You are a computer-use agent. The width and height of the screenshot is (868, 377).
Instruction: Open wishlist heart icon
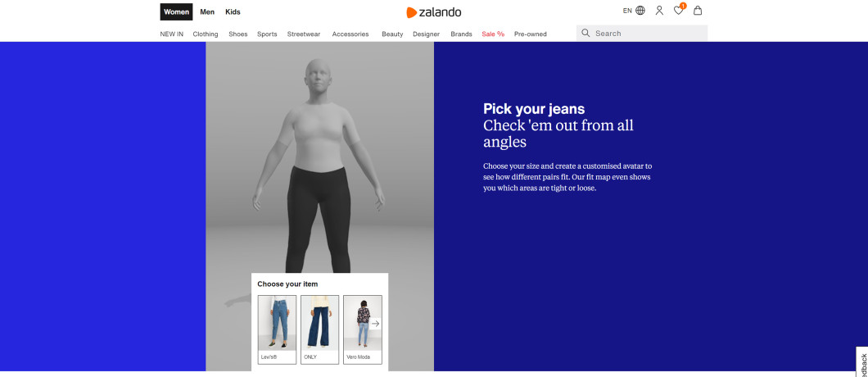click(678, 11)
